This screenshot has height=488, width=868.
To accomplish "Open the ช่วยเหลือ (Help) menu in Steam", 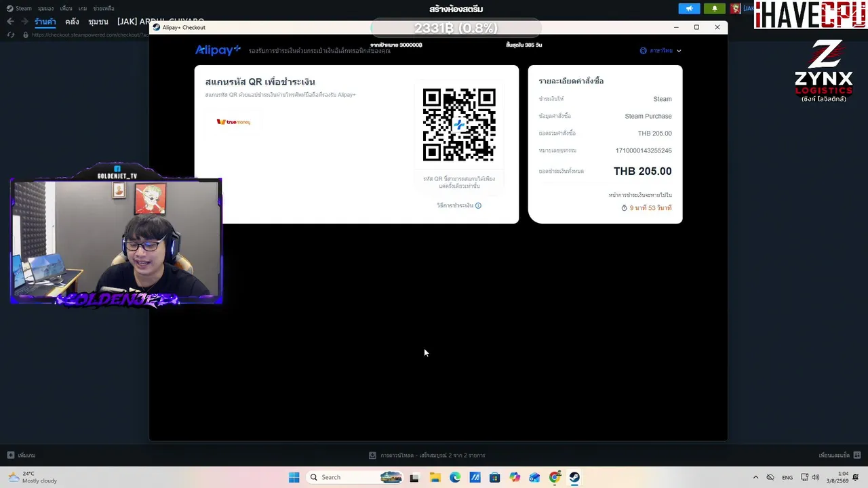I will pos(104,8).
